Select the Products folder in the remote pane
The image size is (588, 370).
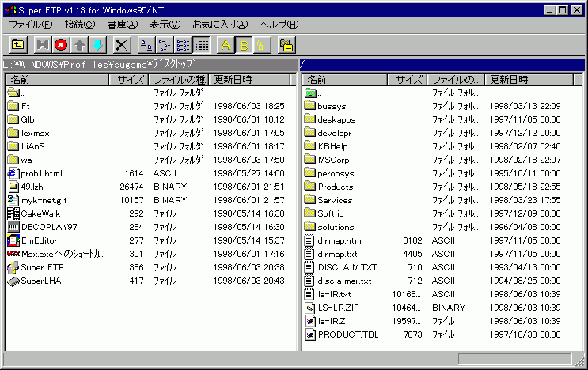(335, 187)
